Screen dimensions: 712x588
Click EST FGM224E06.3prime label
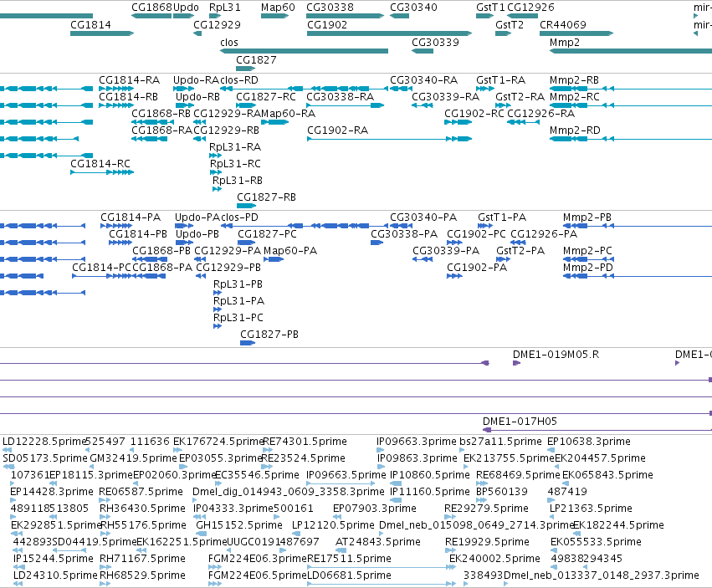[258, 559]
